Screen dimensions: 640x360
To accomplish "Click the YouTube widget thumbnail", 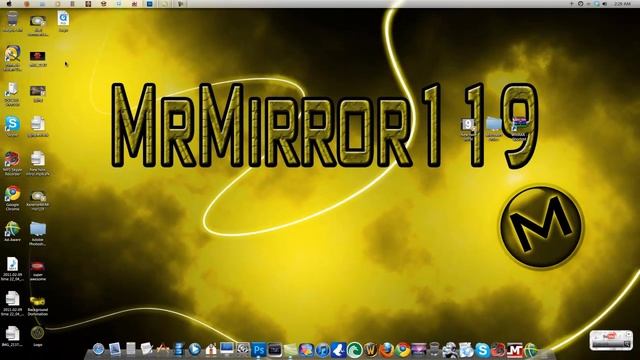I will [x=611, y=340].
